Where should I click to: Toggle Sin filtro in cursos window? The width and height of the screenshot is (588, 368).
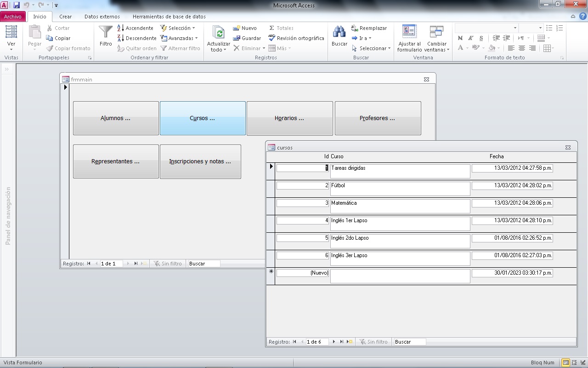click(373, 342)
